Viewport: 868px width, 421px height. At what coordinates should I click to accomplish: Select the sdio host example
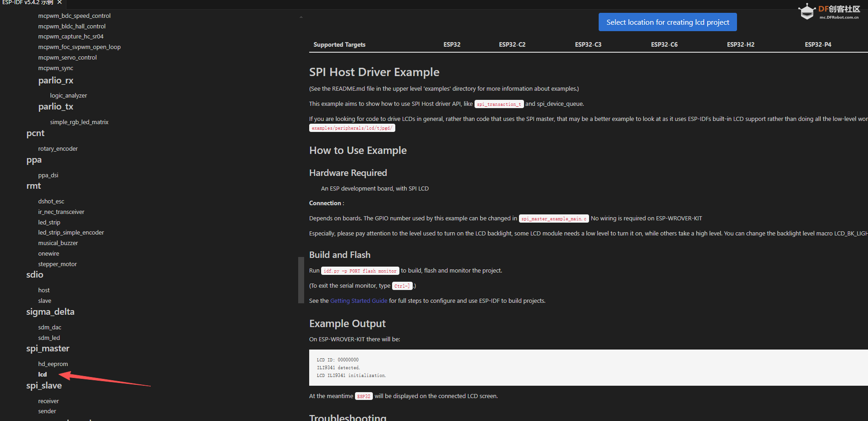point(44,290)
